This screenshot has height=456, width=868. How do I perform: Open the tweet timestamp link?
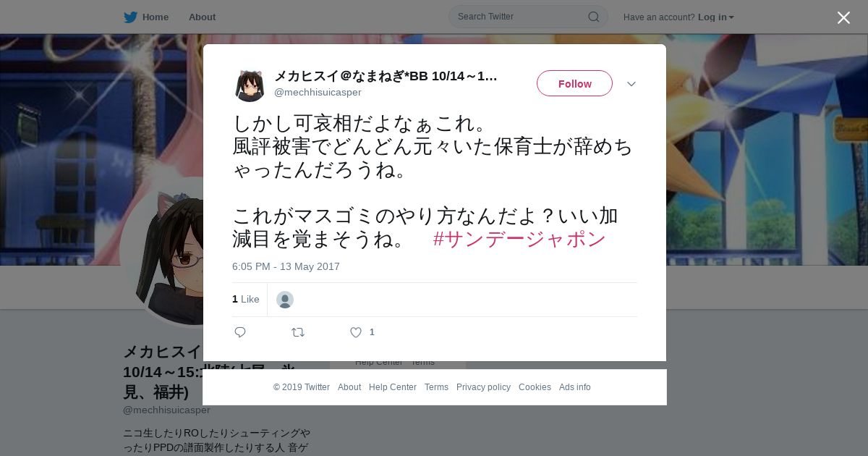[286, 266]
